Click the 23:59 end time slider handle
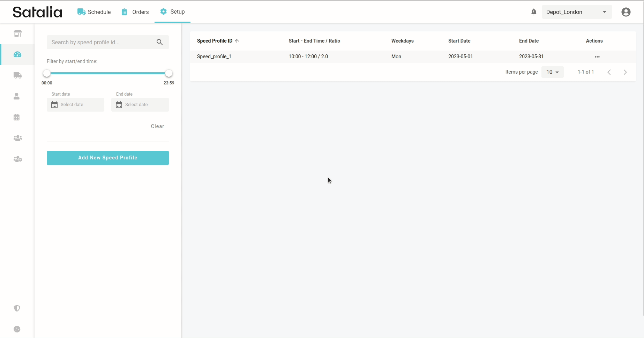The height and width of the screenshot is (338, 644). 169,73
